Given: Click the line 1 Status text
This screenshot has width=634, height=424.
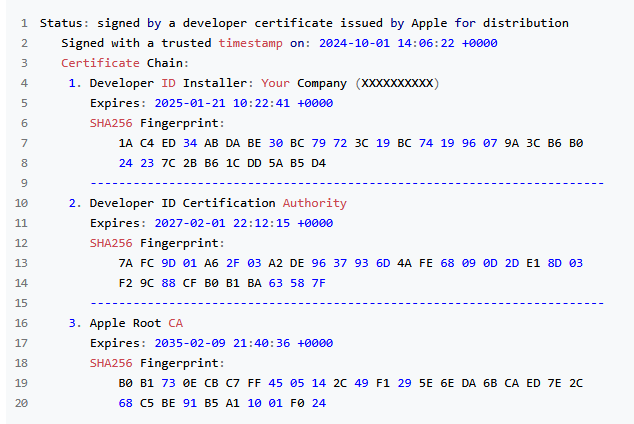Looking at the screenshot, I should click(304, 23).
